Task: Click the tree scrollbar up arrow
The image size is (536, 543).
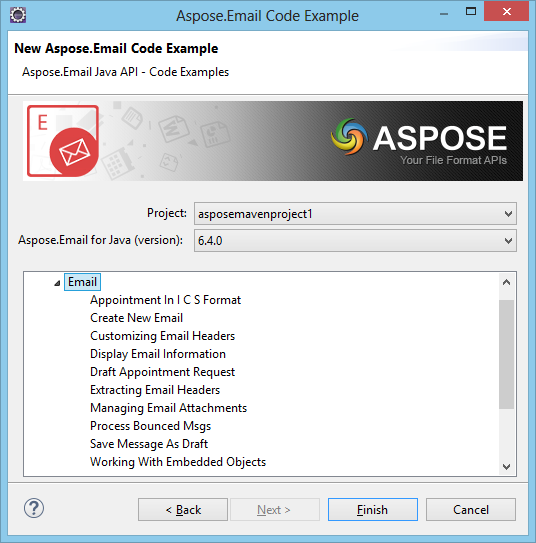Action: point(507,283)
